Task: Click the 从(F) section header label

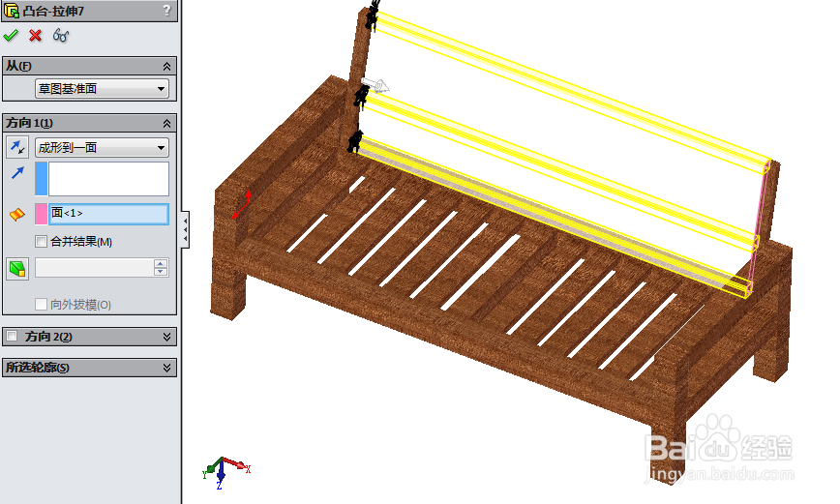Action: point(18,67)
